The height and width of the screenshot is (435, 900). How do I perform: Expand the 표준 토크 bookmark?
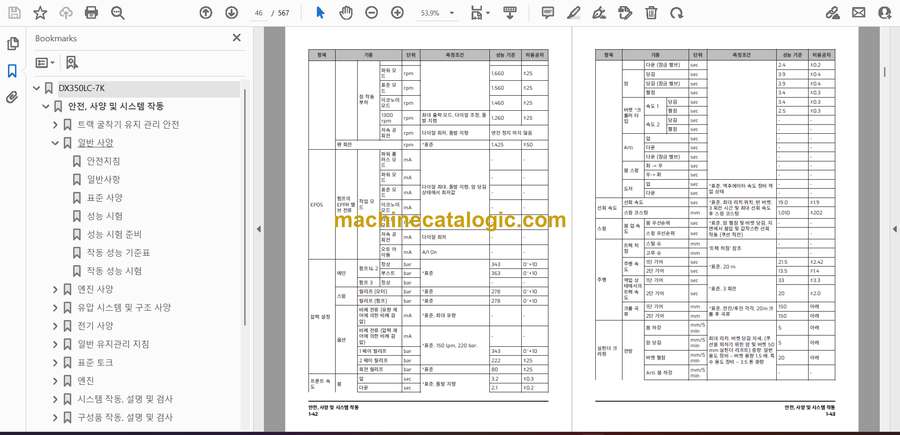55,363
